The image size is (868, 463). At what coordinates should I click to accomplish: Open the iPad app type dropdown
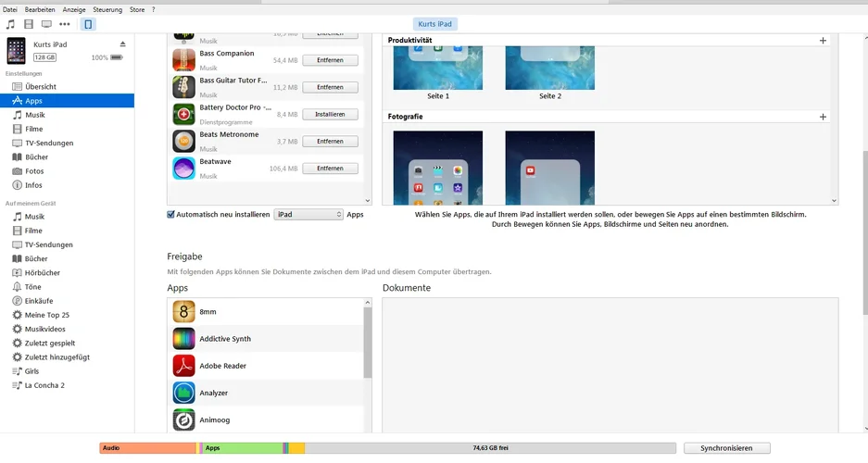click(x=308, y=215)
